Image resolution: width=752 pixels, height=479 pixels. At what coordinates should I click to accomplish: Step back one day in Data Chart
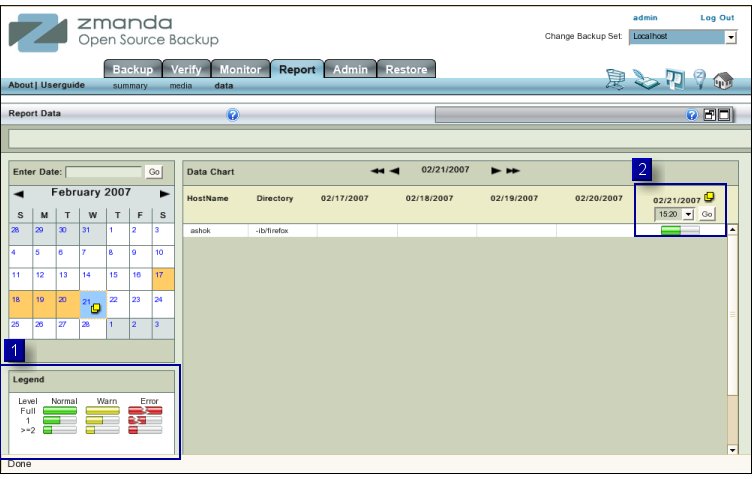[394, 171]
